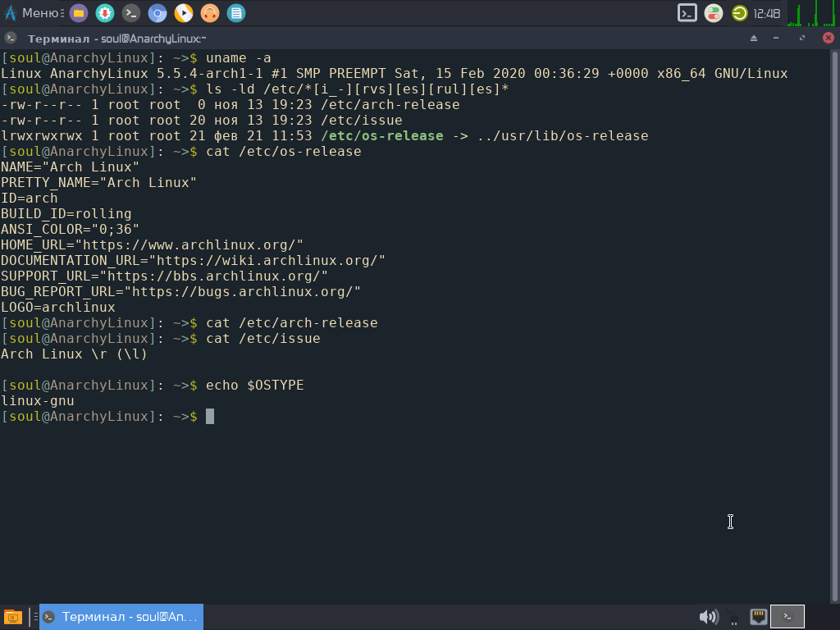Screen dimensions: 840x630
Task: Click the terminal window menu icon in titlebar
Action: (10, 38)
